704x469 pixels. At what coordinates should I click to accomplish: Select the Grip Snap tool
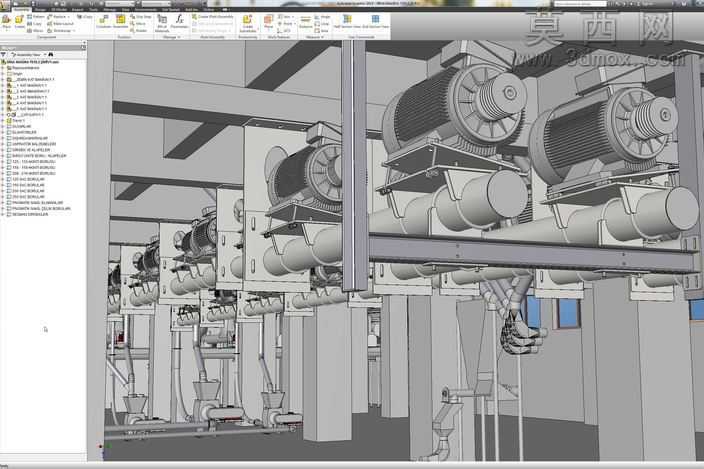pos(141,17)
